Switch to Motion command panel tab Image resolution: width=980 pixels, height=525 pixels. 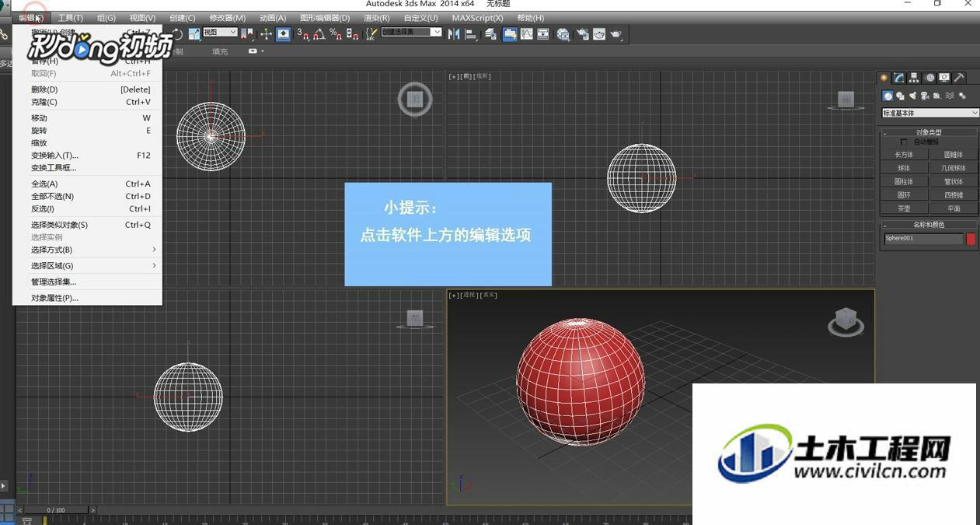point(930,78)
